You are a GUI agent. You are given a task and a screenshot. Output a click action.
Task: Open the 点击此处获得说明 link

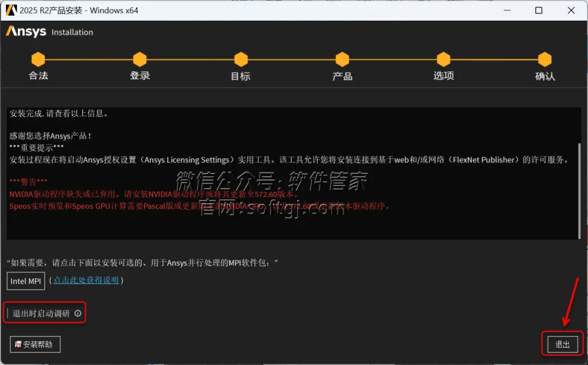(x=86, y=280)
